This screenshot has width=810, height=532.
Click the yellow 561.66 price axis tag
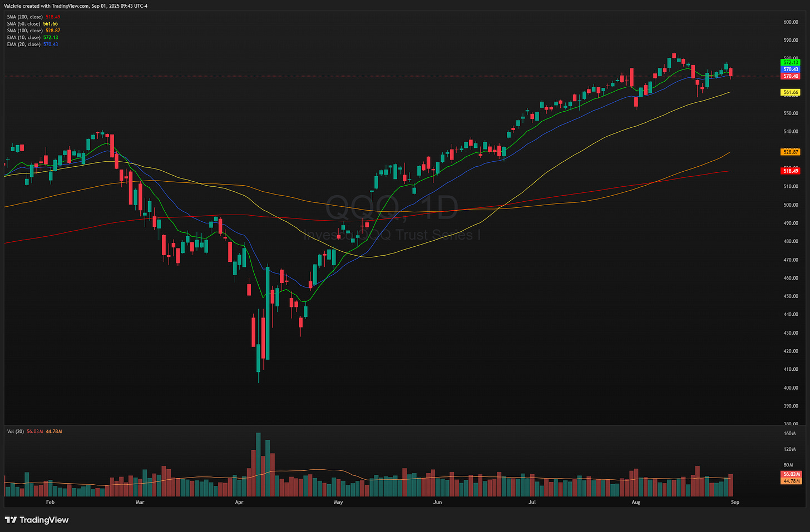[x=791, y=92]
